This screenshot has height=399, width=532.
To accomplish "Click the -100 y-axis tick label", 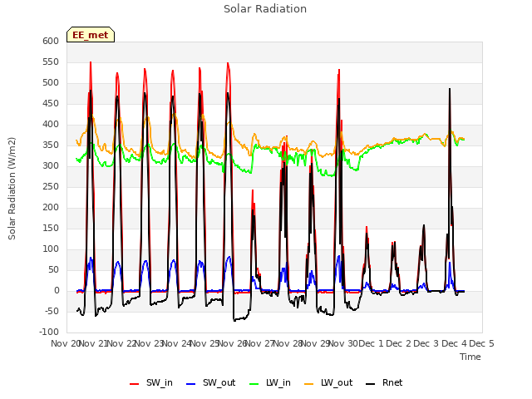I will click(x=49, y=332).
